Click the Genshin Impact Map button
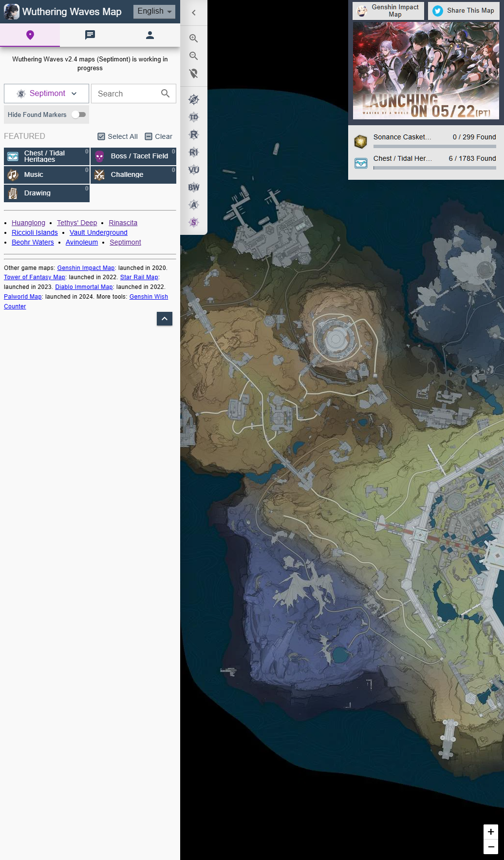Image resolution: width=504 pixels, height=860 pixels. (x=389, y=11)
